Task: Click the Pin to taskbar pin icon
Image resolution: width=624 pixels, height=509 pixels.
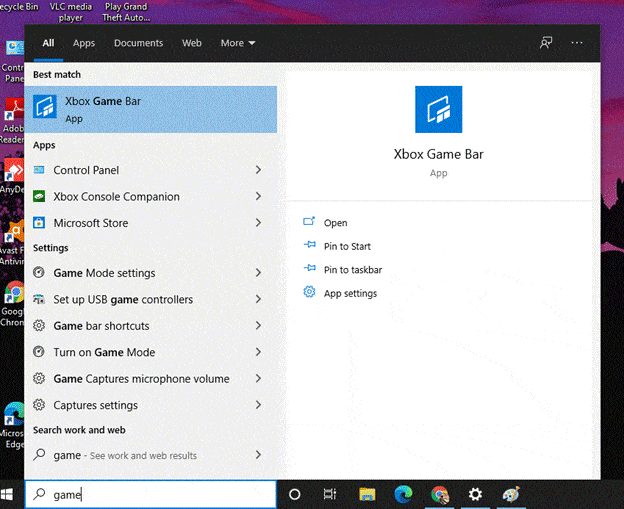Action: click(x=310, y=268)
